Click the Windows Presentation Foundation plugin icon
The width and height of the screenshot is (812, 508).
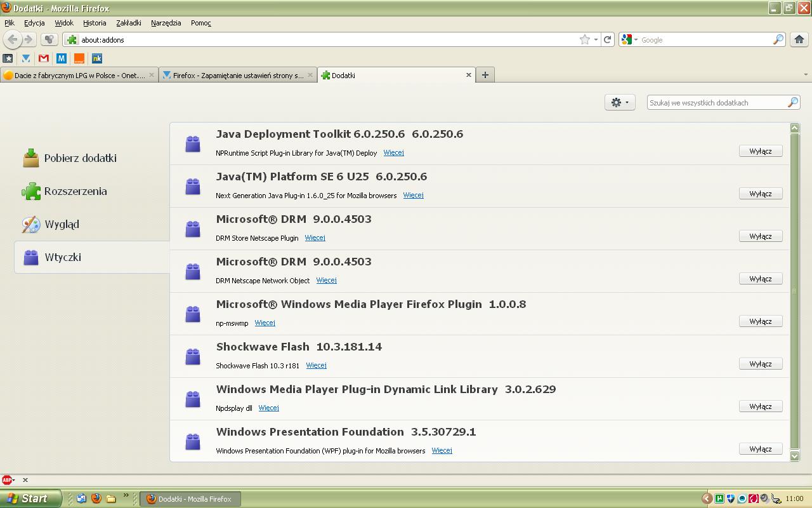click(x=193, y=441)
